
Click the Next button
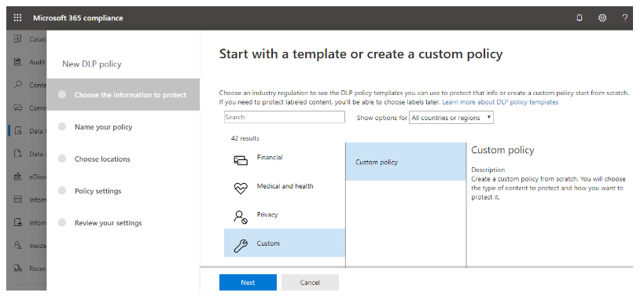(x=248, y=283)
